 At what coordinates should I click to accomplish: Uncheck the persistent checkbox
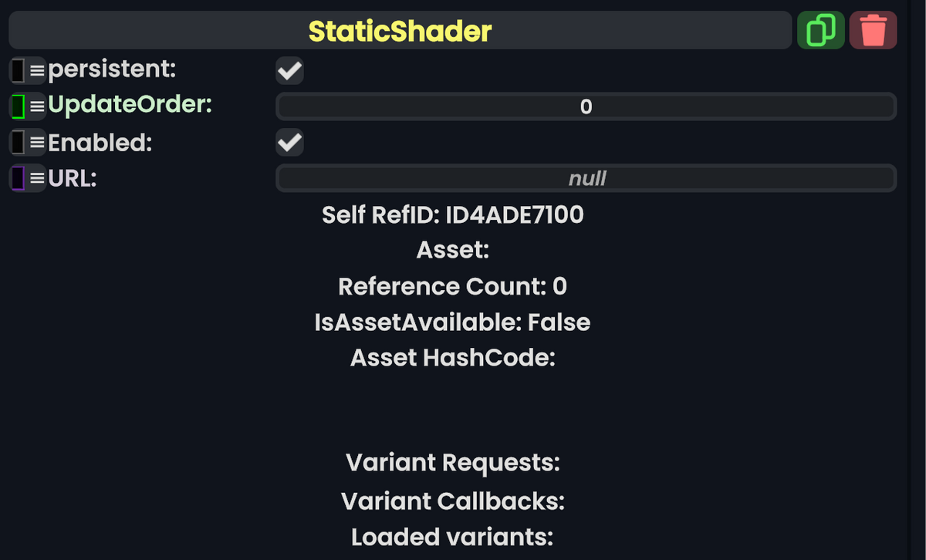289,70
